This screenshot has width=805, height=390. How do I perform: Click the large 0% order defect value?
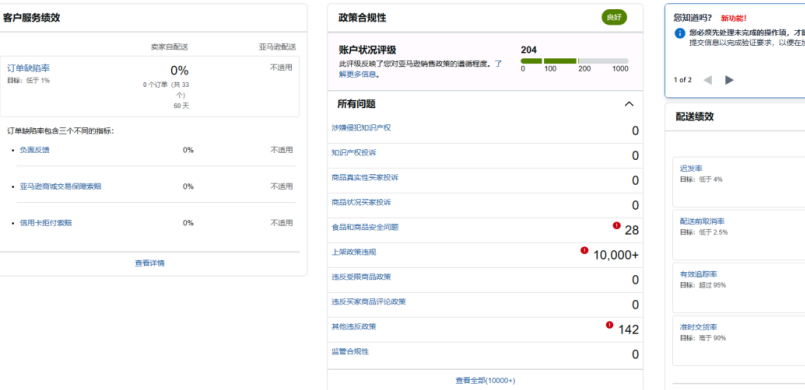click(x=180, y=70)
